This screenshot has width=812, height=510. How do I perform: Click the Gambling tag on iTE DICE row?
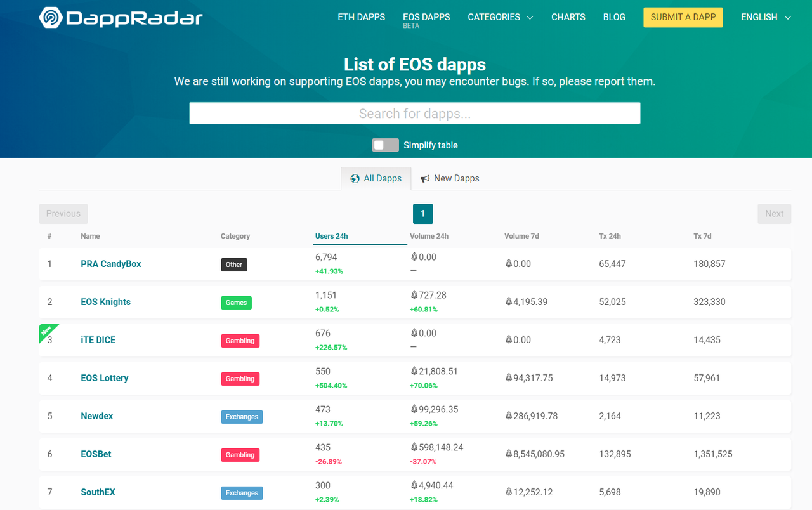(x=240, y=341)
